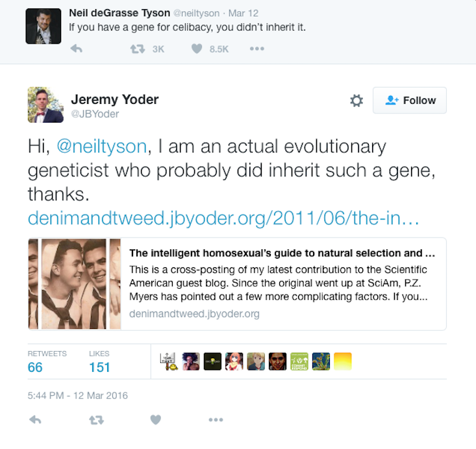Retweet Jeremy Yoder's tweet

(96, 420)
